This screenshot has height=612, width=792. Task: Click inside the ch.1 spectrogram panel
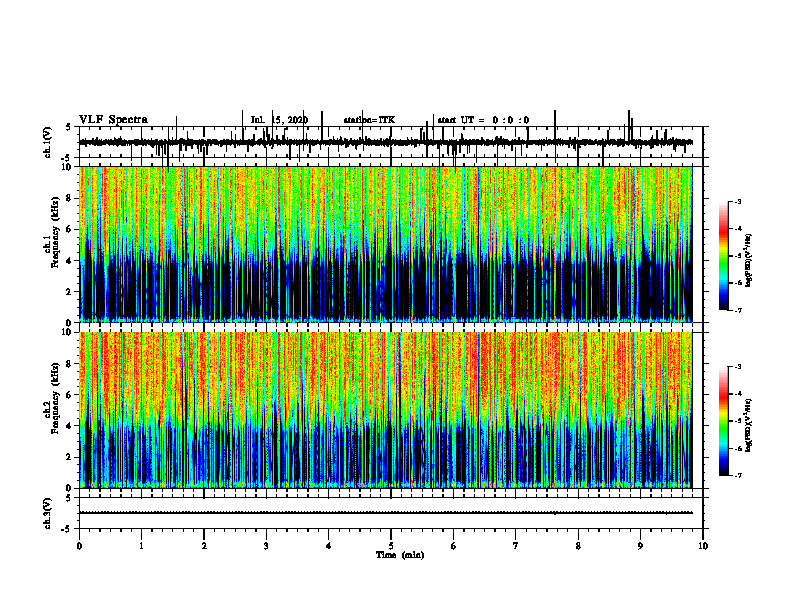[x=386, y=244]
